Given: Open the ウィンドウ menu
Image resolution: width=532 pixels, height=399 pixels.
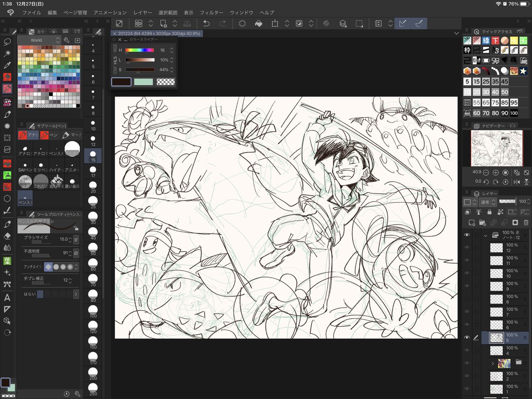Looking at the screenshot, I should 242,12.
